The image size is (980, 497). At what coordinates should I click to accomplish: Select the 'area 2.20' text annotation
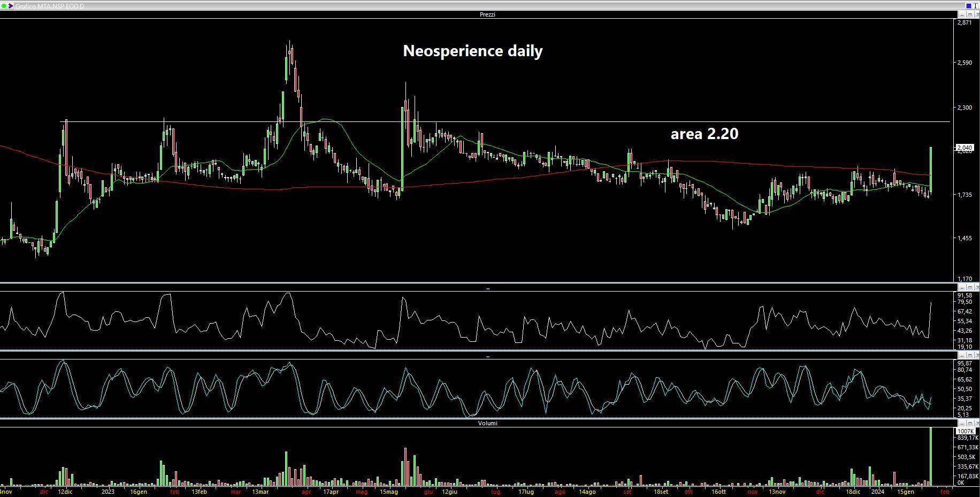pyautogui.click(x=705, y=133)
